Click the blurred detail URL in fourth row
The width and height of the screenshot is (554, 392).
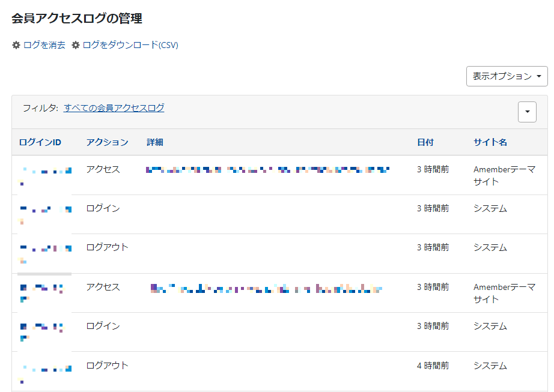point(266,289)
